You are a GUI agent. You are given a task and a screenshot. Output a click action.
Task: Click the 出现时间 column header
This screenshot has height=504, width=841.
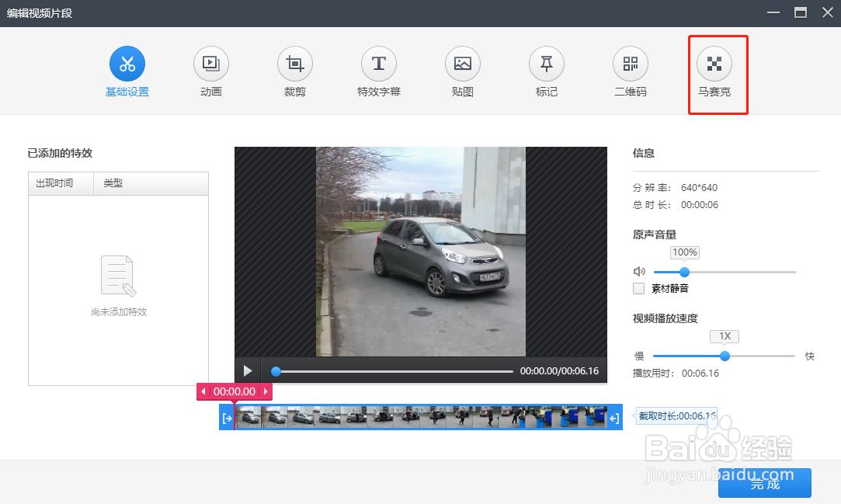point(61,183)
